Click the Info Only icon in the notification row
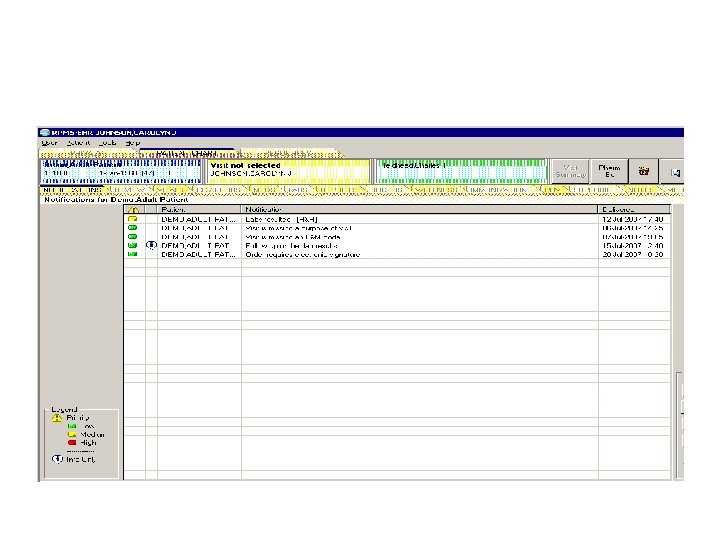 (151, 245)
